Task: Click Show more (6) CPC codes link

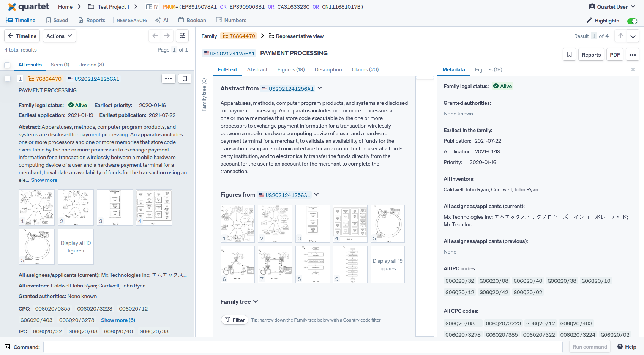Action: pos(118,320)
